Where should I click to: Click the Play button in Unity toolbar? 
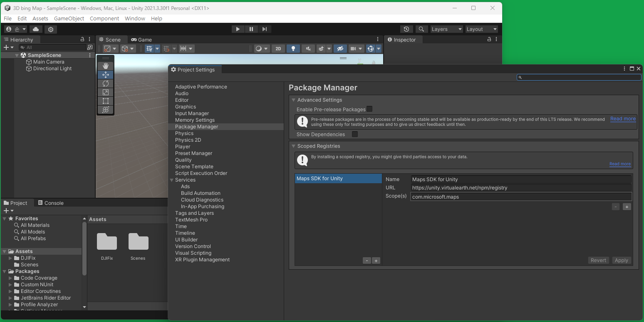pyautogui.click(x=238, y=29)
